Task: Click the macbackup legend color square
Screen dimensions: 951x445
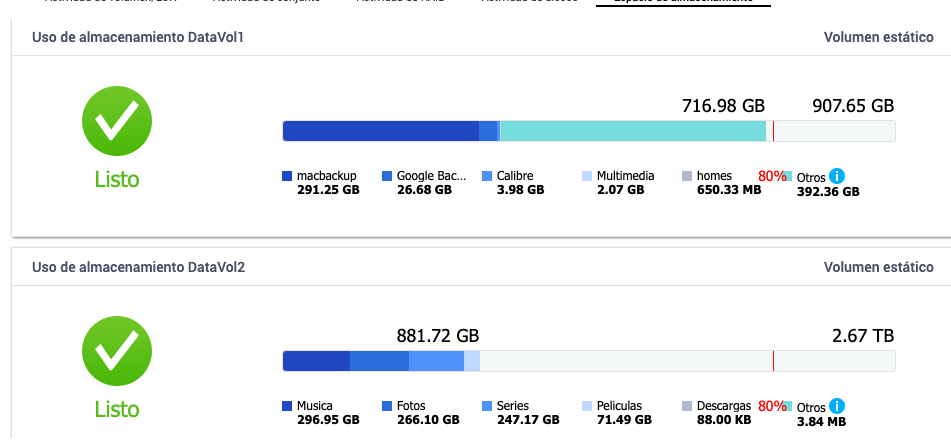Action: [x=287, y=176]
